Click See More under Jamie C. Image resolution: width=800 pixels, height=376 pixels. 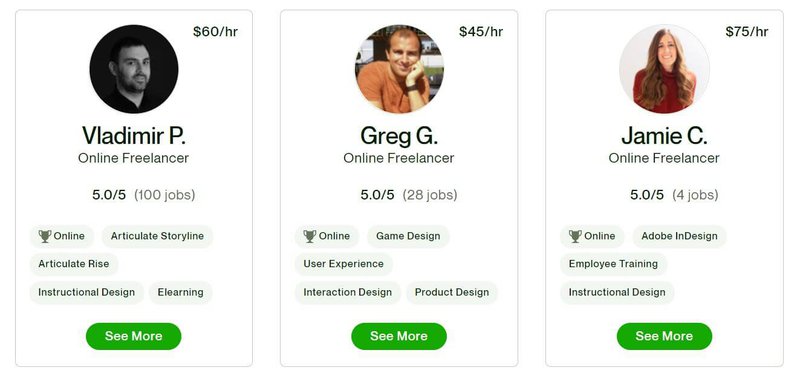(x=664, y=336)
